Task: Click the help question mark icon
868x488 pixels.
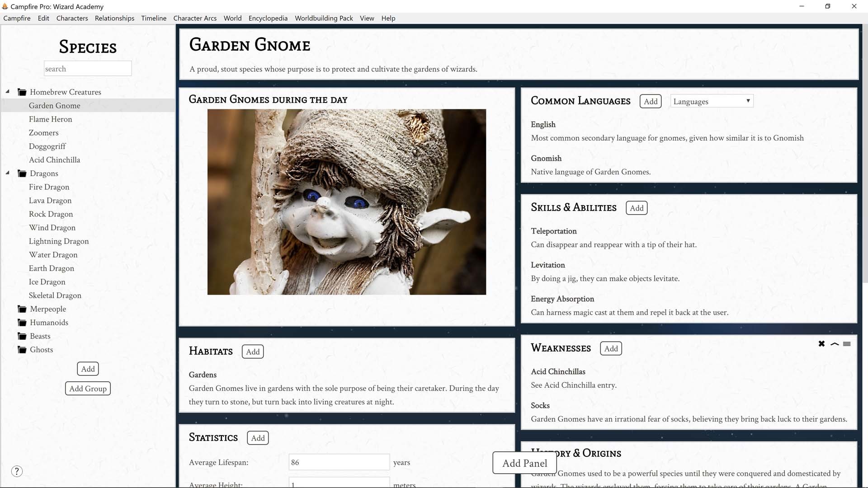Action: 17,471
